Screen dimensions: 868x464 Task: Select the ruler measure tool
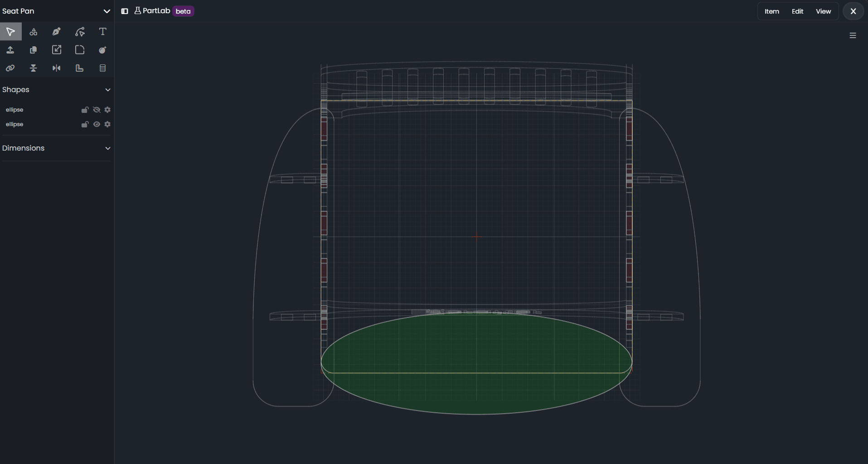coord(80,68)
